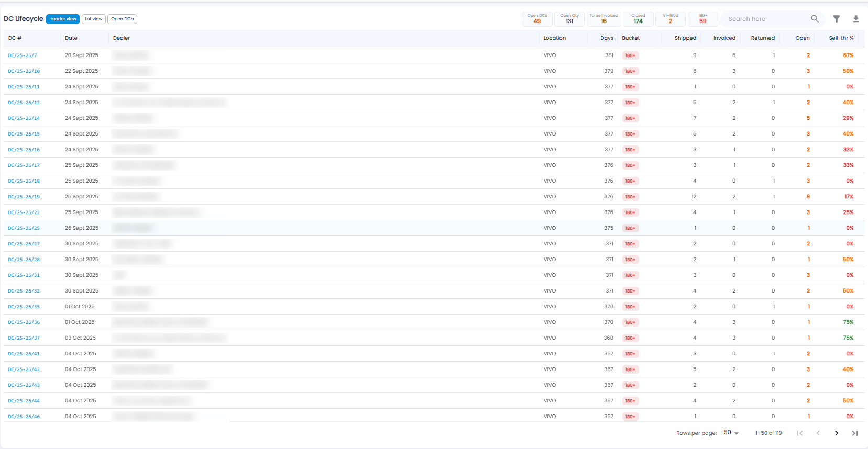
Task: Click the Invoiced column header
Action: (x=724, y=38)
